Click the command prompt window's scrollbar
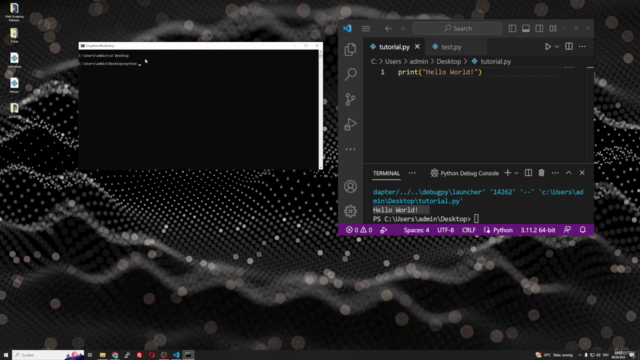Viewport: 640px width, 360px height. click(x=320, y=109)
